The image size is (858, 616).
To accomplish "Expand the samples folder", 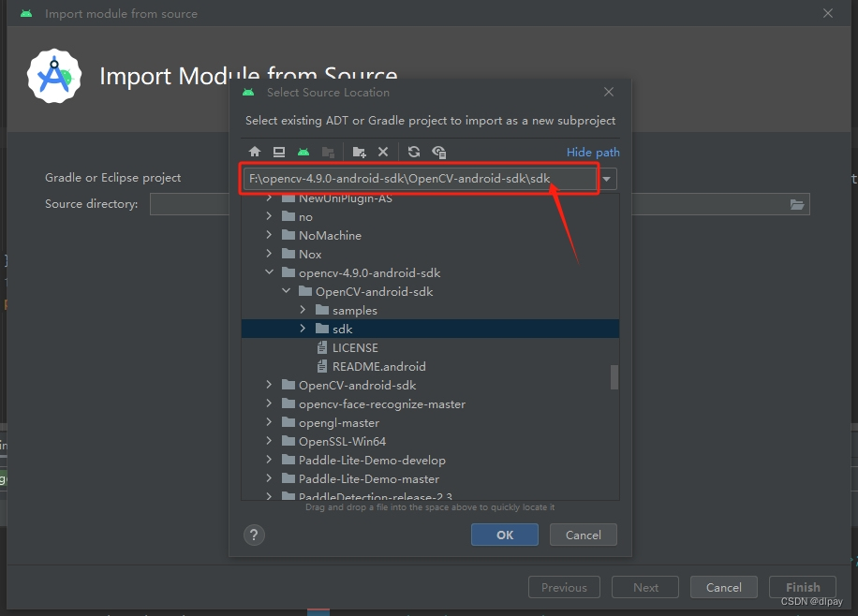I will (303, 310).
